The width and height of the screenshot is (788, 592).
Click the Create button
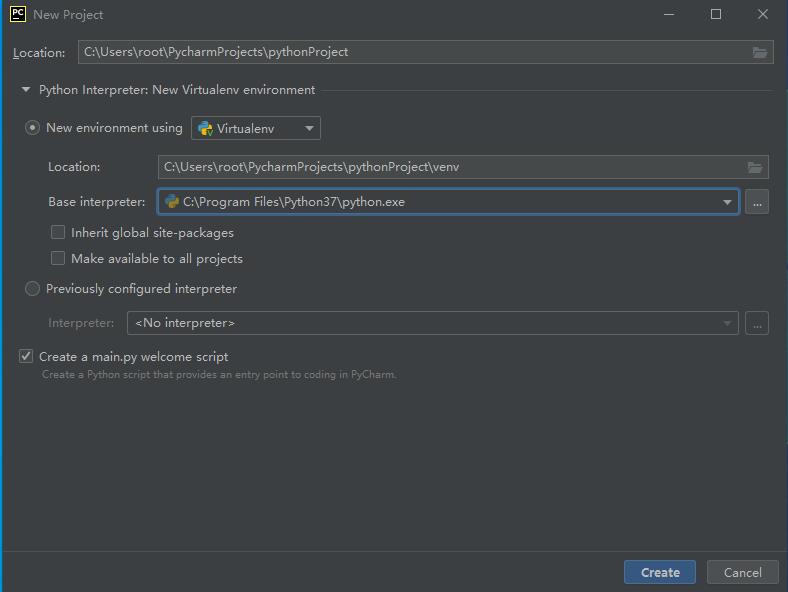[660, 572]
